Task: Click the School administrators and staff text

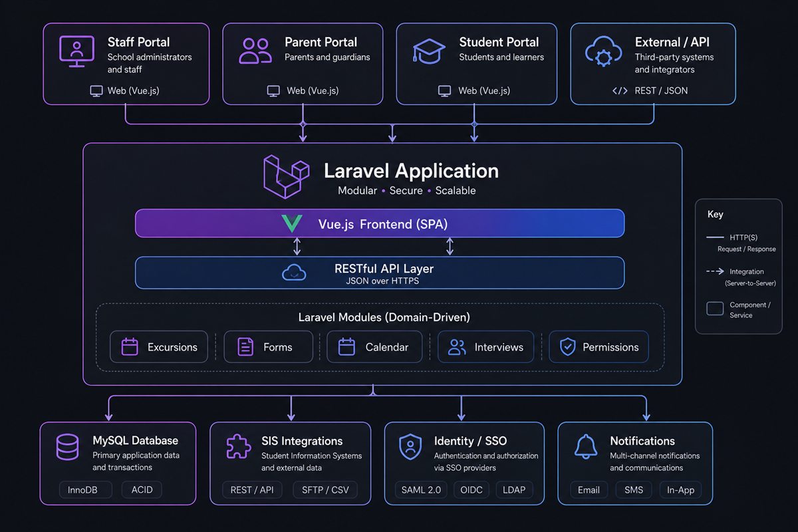Action: pos(150,63)
